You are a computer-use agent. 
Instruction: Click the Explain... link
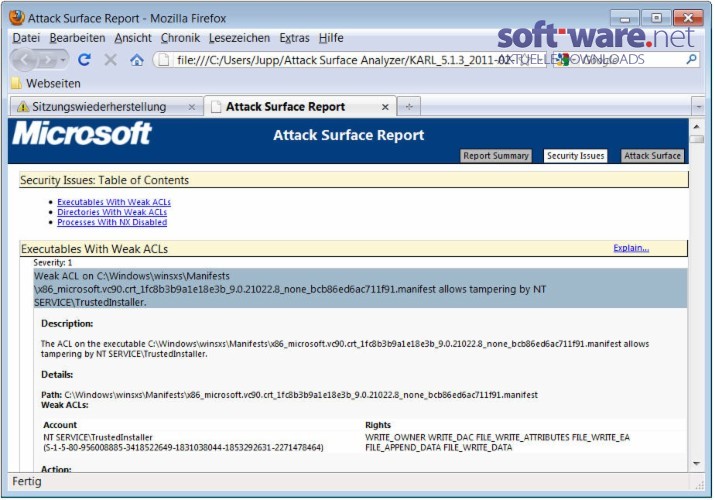click(x=631, y=248)
